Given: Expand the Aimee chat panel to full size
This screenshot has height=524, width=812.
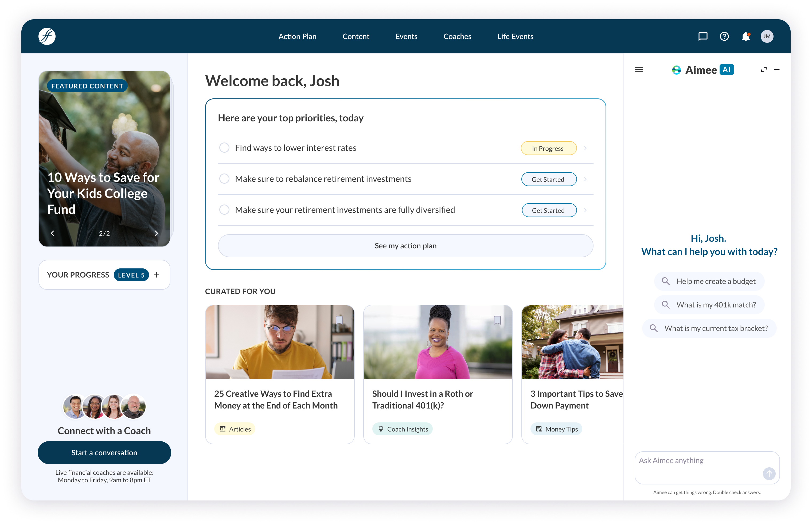Looking at the screenshot, I should pos(764,70).
